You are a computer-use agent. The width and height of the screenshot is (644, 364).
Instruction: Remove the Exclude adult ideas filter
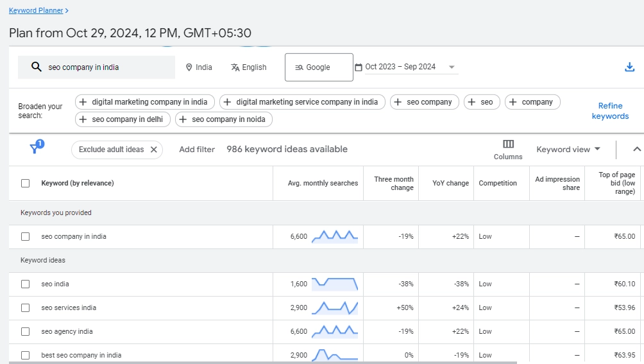[x=153, y=150]
